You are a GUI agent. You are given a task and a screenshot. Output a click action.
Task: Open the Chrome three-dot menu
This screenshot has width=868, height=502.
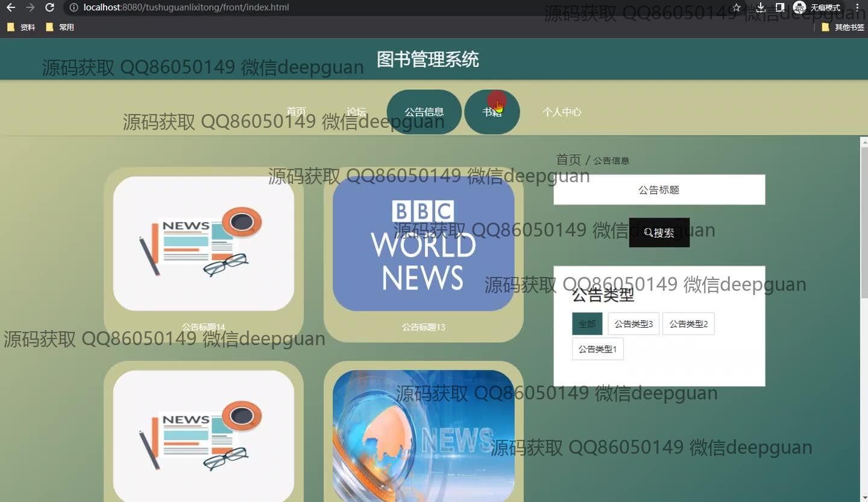tap(857, 8)
